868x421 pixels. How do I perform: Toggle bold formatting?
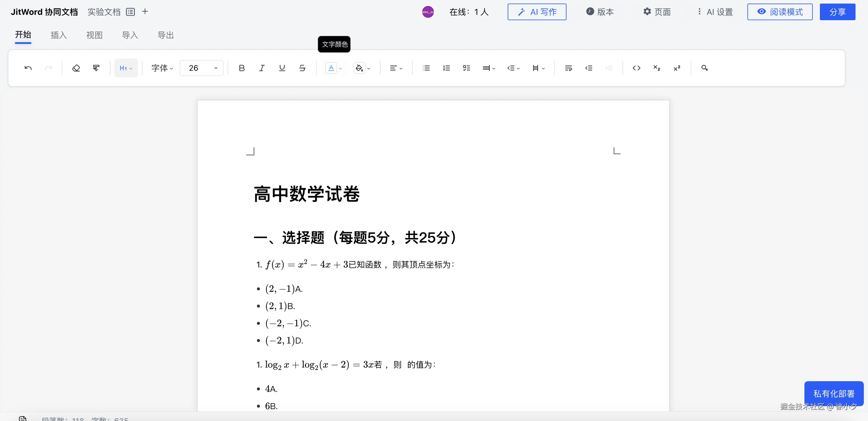[x=241, y=68]
